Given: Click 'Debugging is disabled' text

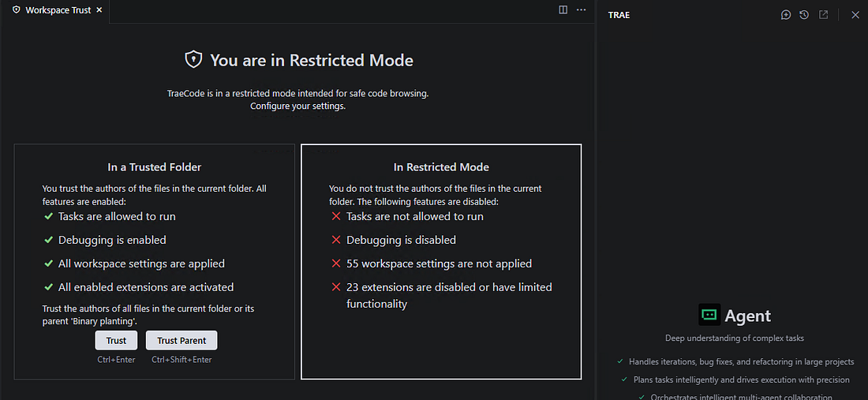Looking at the screenshot, I should [402, 240].
